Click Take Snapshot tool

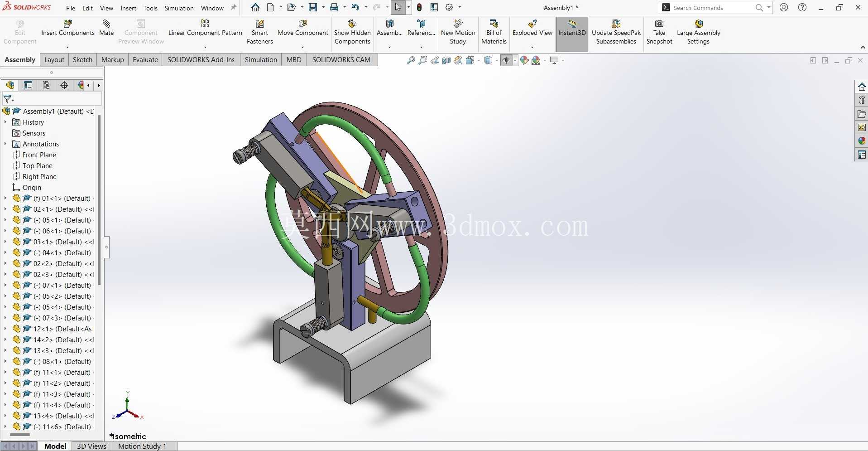(659, 32)
